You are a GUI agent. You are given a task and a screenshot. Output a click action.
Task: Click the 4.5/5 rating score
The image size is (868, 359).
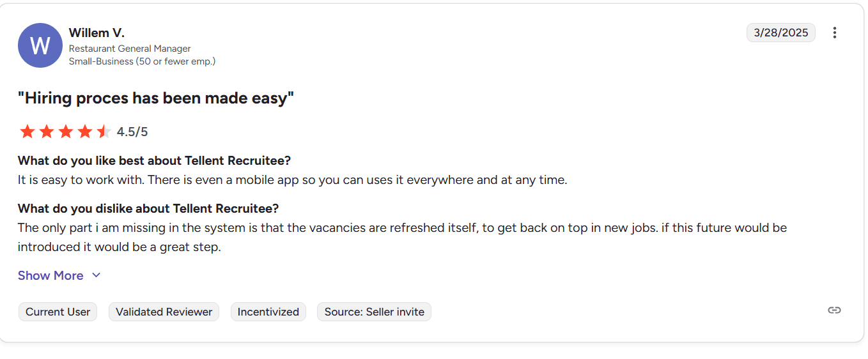(132, 132)
